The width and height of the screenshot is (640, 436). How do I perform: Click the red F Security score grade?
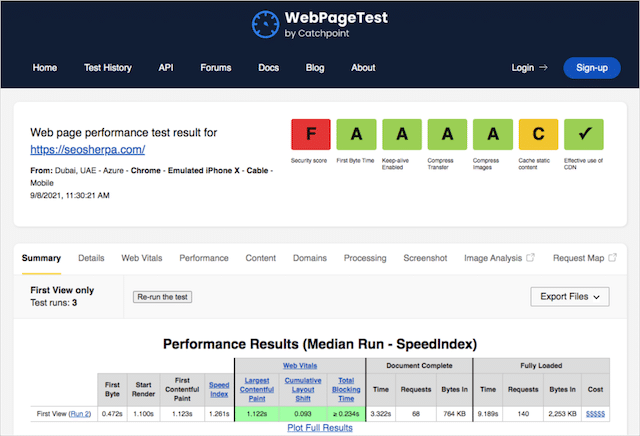311,134
